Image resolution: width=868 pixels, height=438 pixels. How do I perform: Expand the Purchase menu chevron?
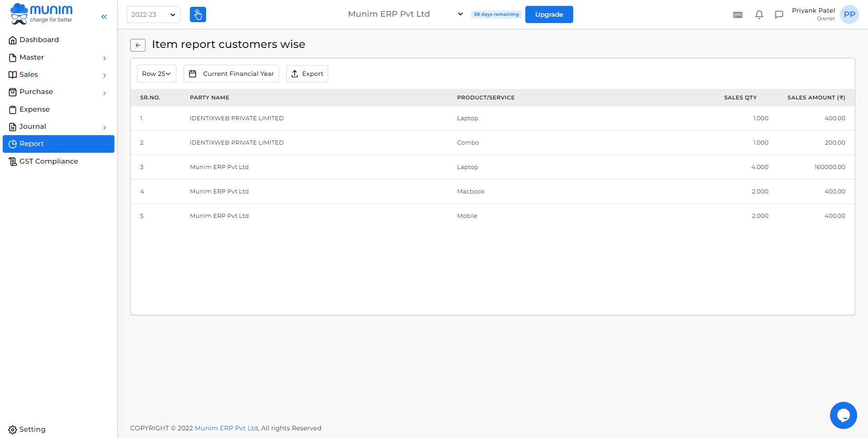pyautogui.click(x=104, y=93)
